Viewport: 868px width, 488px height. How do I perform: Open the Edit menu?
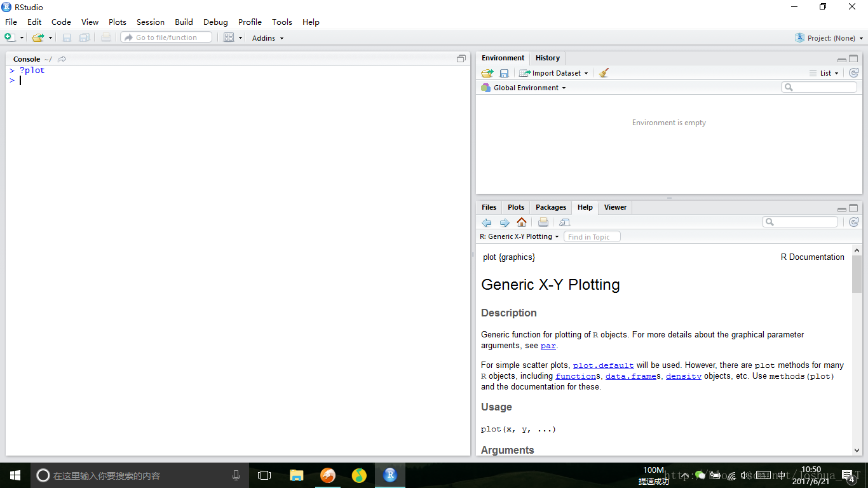point(34,22)
